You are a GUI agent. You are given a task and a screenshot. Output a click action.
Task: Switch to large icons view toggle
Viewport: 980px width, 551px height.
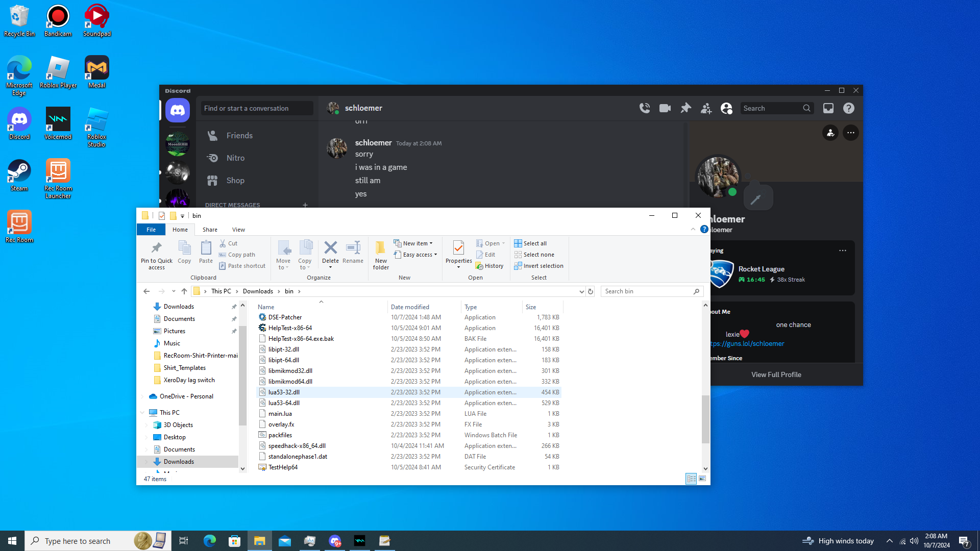click(702, 479)
